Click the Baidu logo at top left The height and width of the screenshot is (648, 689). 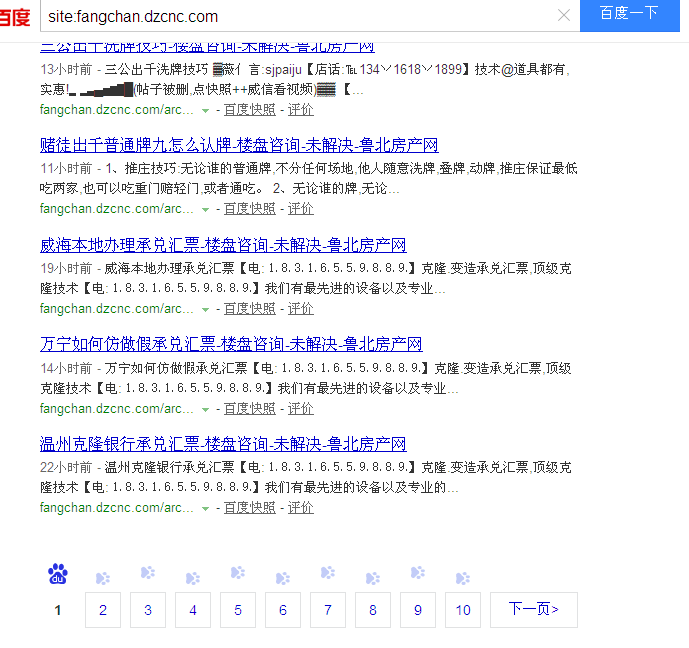pos(15,18)
